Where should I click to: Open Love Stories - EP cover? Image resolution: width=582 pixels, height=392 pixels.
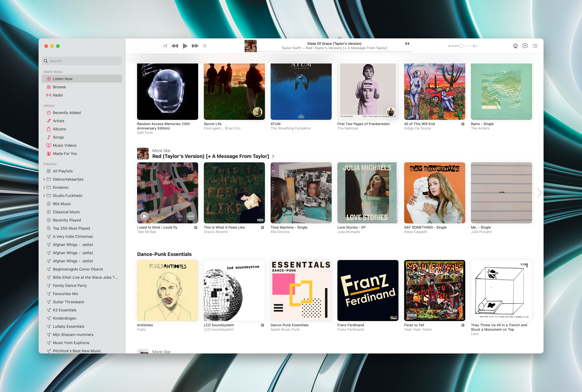point(368,193)
